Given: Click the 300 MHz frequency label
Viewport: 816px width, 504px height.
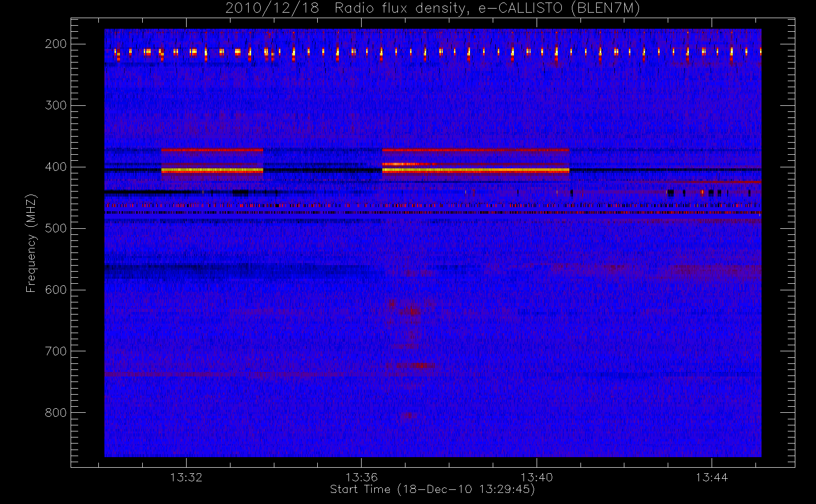Looking at the screenshot, I should pos(55,105).
